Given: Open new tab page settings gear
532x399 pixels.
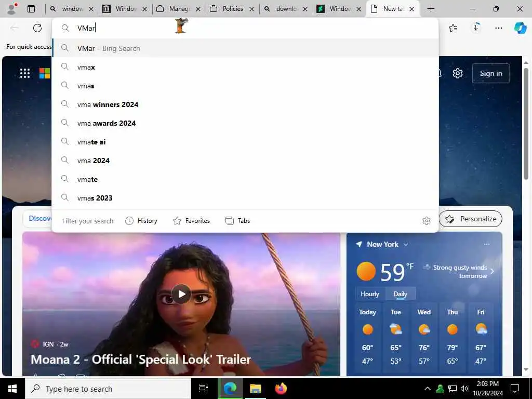Looking at the screenshot, I should pos(457,73).
